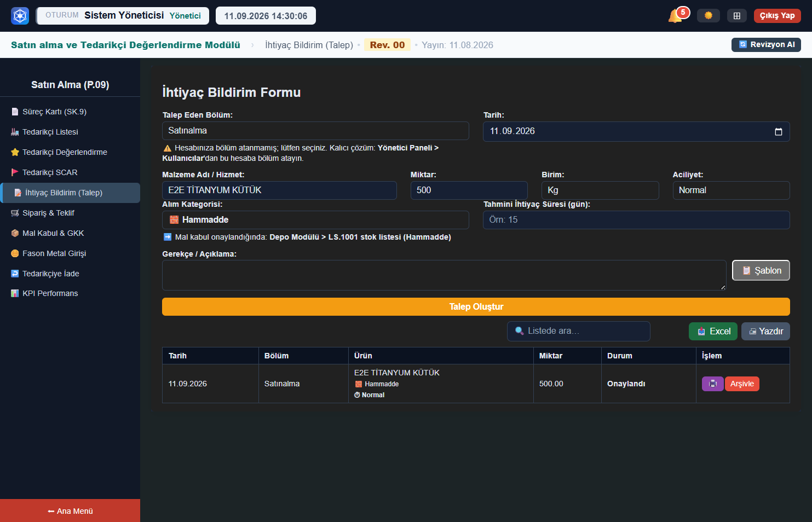Click the İhtiyaç Bildirim (Talep) breadcrumb

coord(309,45)
